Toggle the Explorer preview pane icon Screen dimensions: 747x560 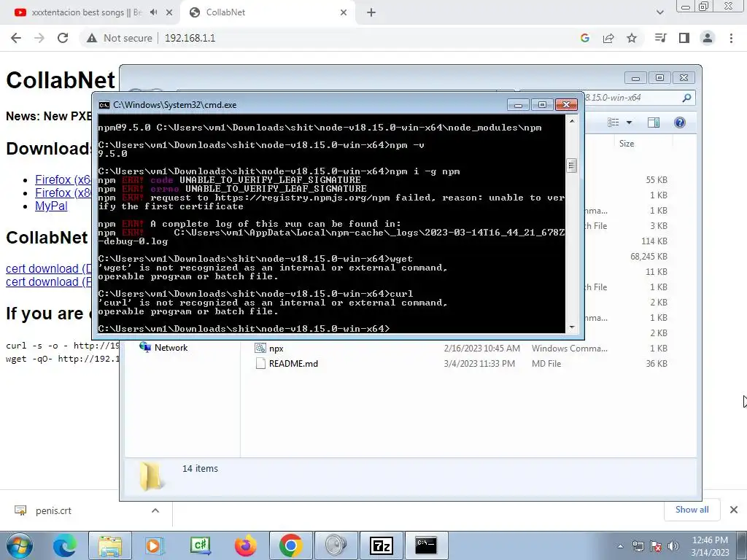[x=654, y=122]
